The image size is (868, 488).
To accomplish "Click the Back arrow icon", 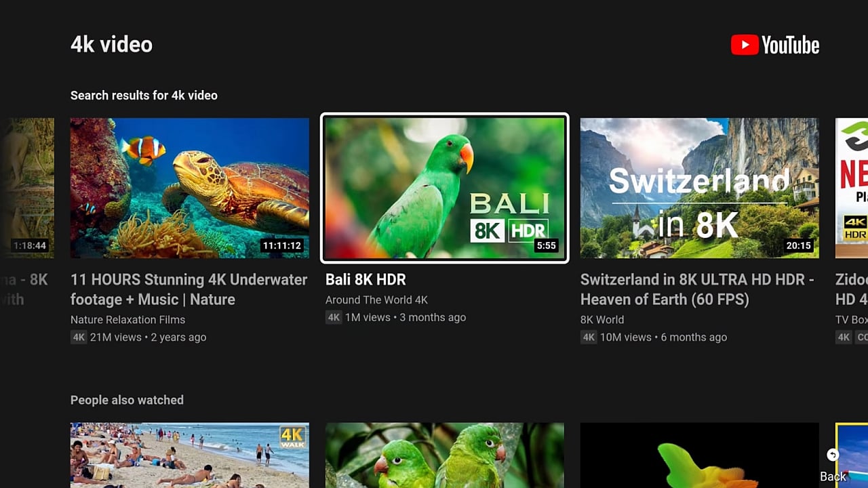I will click(833, 455).
